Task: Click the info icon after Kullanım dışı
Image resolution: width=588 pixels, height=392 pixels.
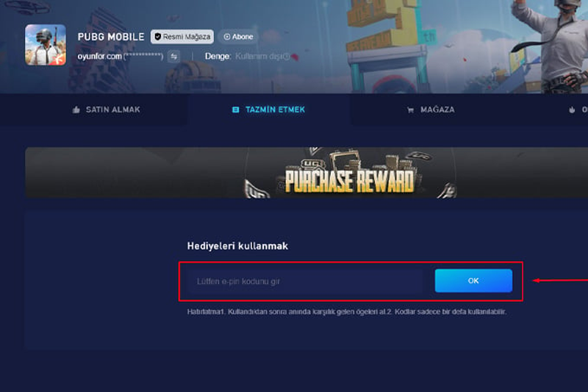Action: (x=287, y=57)
